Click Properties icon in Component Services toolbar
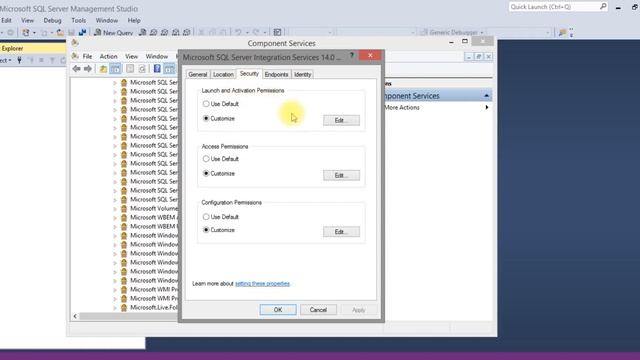This screenshot has height=360, width=640. click(130, 69)
